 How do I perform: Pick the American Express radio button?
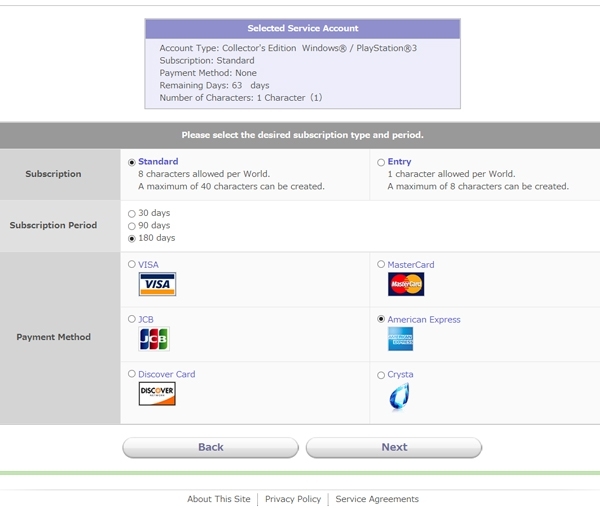click(381, 319)
